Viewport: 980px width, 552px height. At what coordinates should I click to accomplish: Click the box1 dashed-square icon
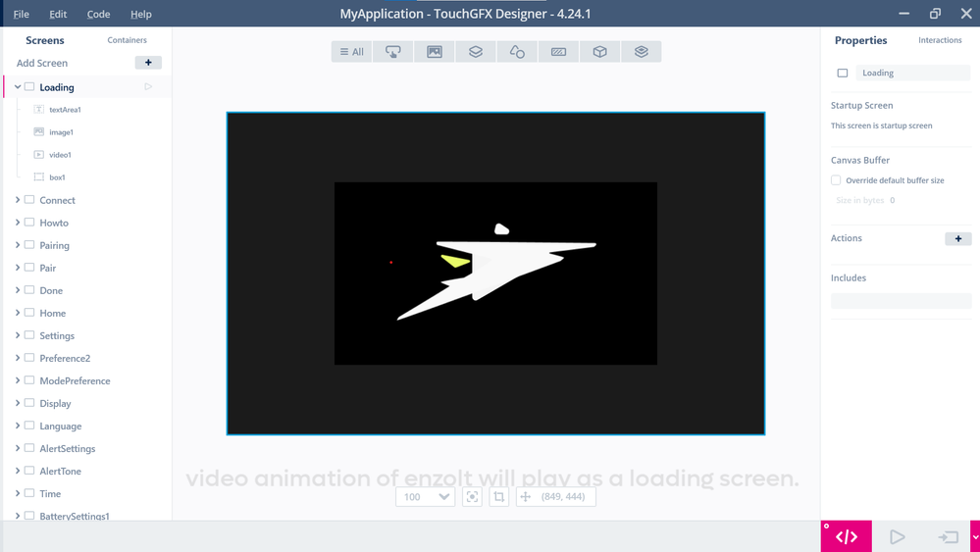[x=39, y=177]
